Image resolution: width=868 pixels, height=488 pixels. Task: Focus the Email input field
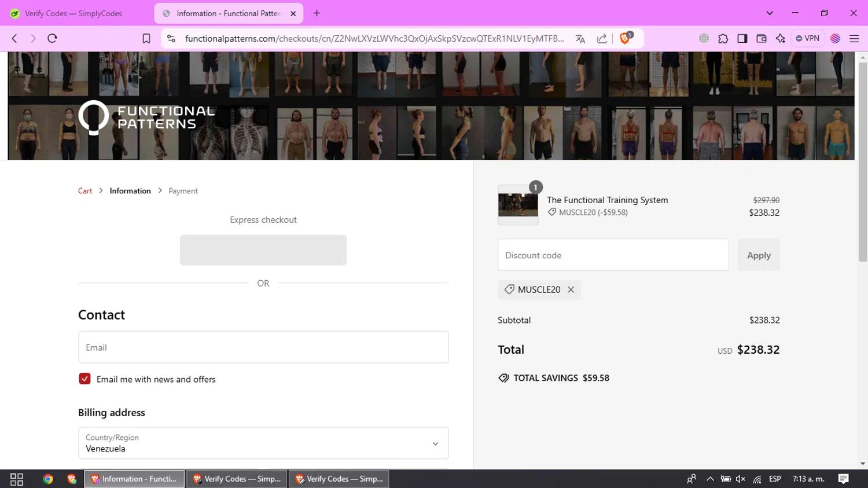pos(263,347)
